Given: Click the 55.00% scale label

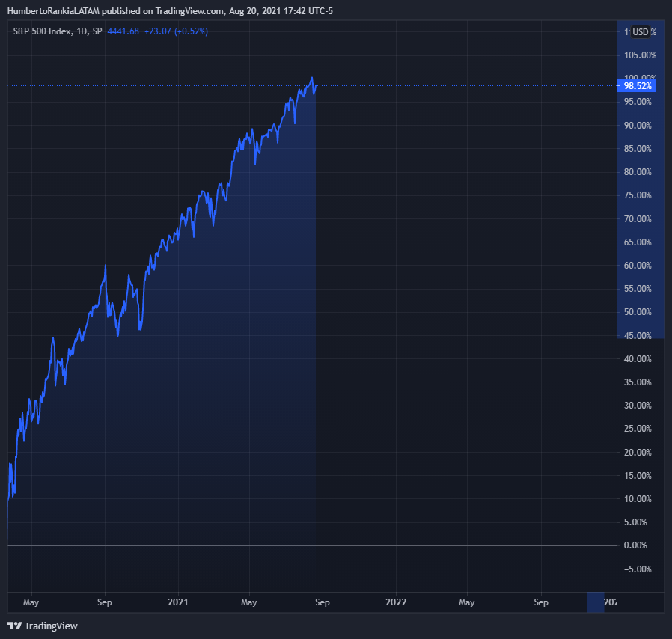Looking at the screenshot, I should [x=638, y=288].
